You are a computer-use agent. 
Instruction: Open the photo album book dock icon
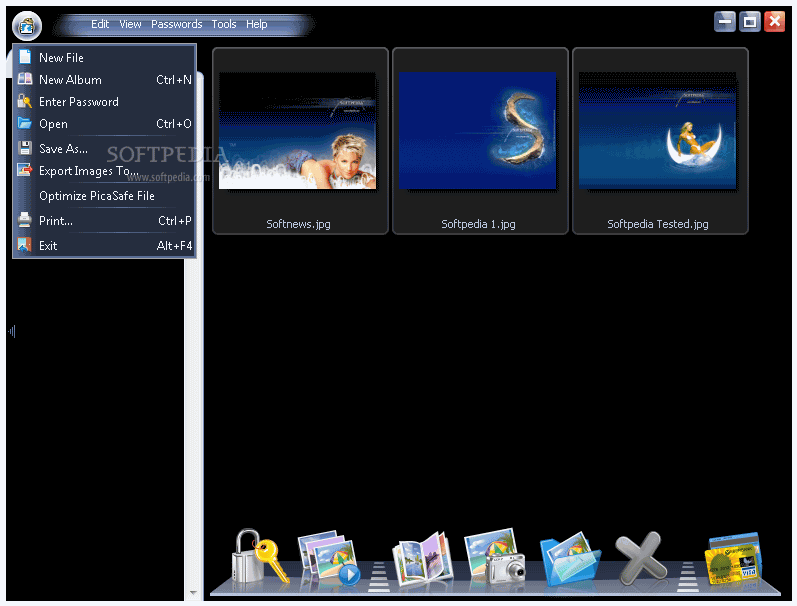click(x=422, y=558)
